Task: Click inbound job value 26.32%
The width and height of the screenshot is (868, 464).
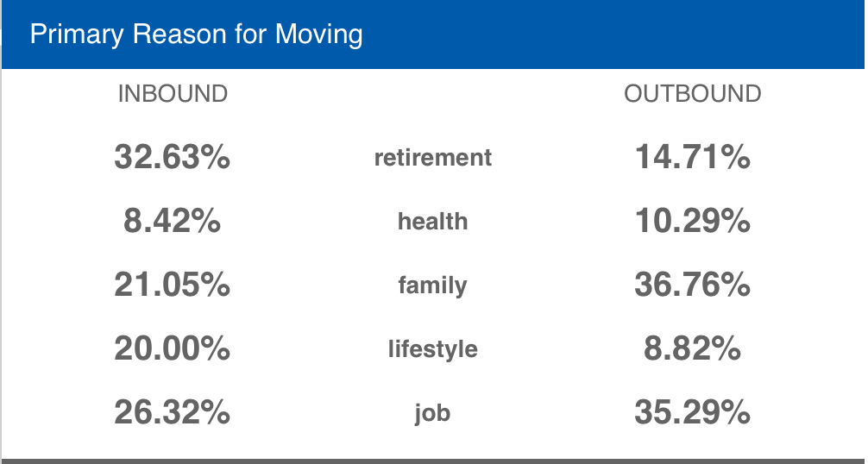Action: (173, 413)
